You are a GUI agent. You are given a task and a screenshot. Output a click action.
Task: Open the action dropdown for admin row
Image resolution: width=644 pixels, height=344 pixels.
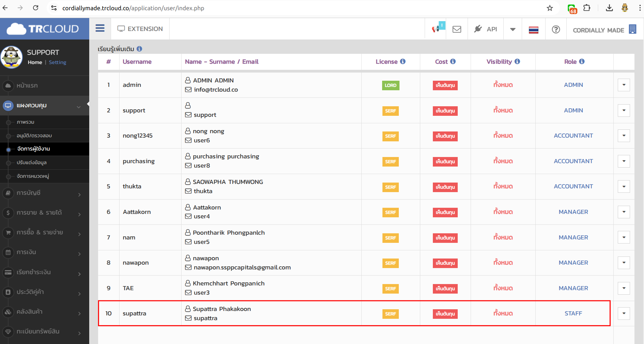pos(624,85)
